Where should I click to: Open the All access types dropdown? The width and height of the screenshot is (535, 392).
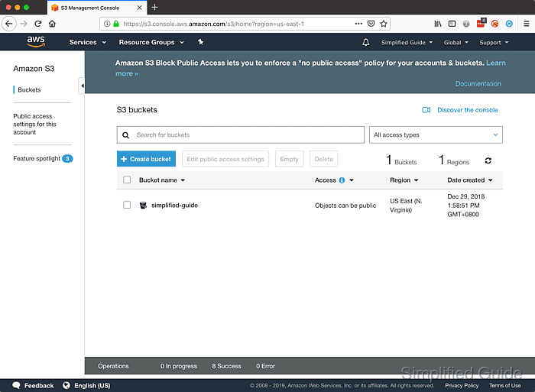436,134
